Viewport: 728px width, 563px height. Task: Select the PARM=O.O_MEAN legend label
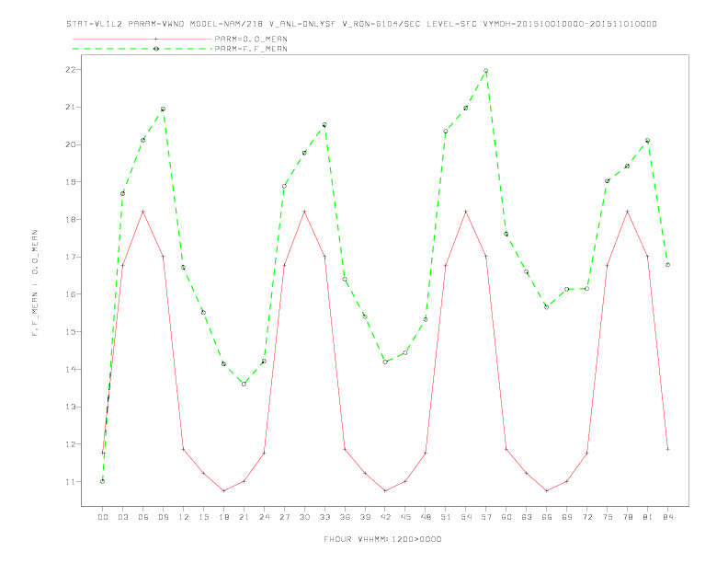(251, 39)
